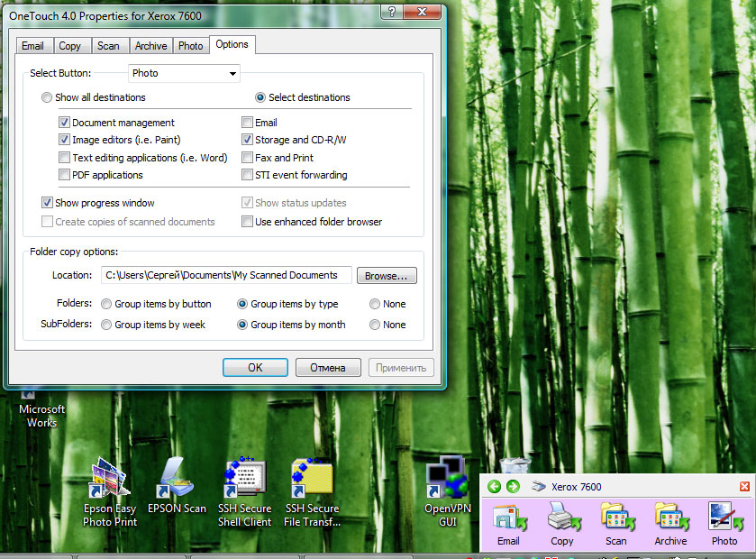Click the Photo icon in Xerox 7600 panel
This screenshot has width=756, height=559.
725,517
